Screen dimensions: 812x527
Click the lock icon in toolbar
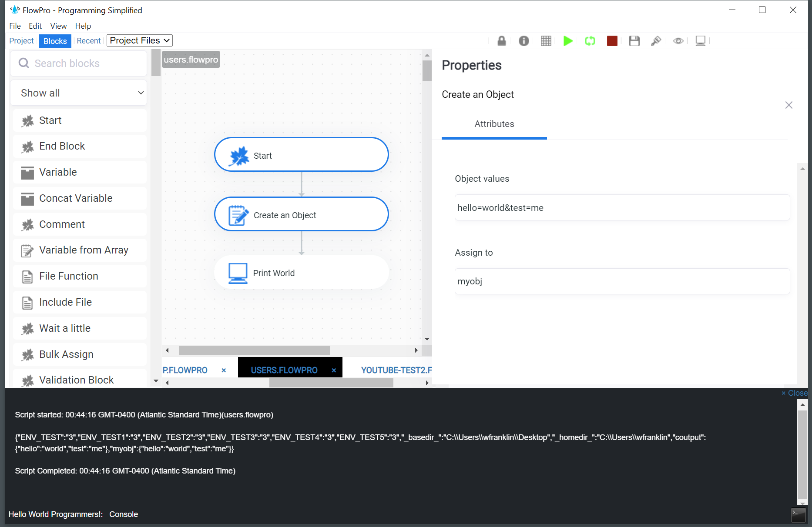click(501, 41)
